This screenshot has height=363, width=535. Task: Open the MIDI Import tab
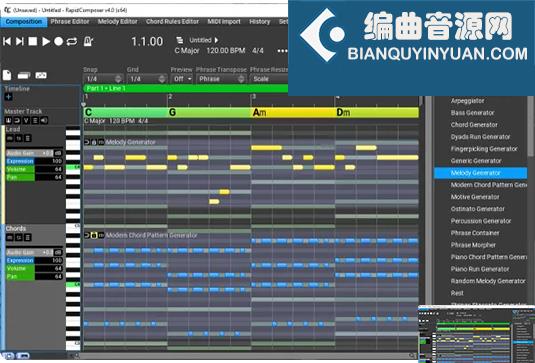coord(224,21)
